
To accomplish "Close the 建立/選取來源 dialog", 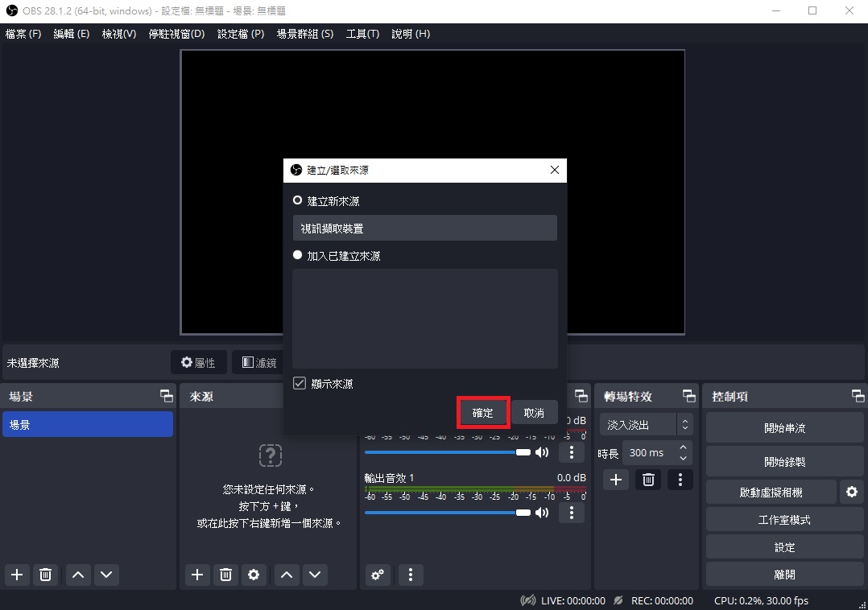I will pos(555,171).
